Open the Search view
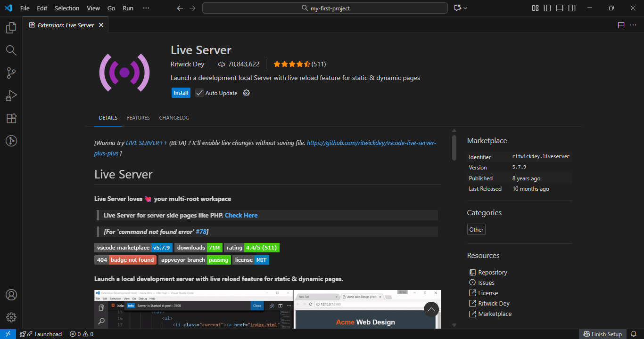The width and height of the screenshot is (644, 339). 11,50
